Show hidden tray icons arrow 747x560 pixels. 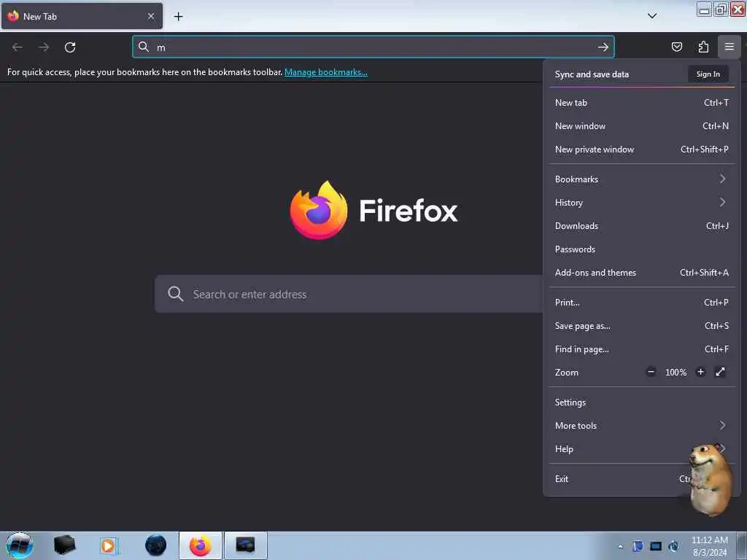620,547
